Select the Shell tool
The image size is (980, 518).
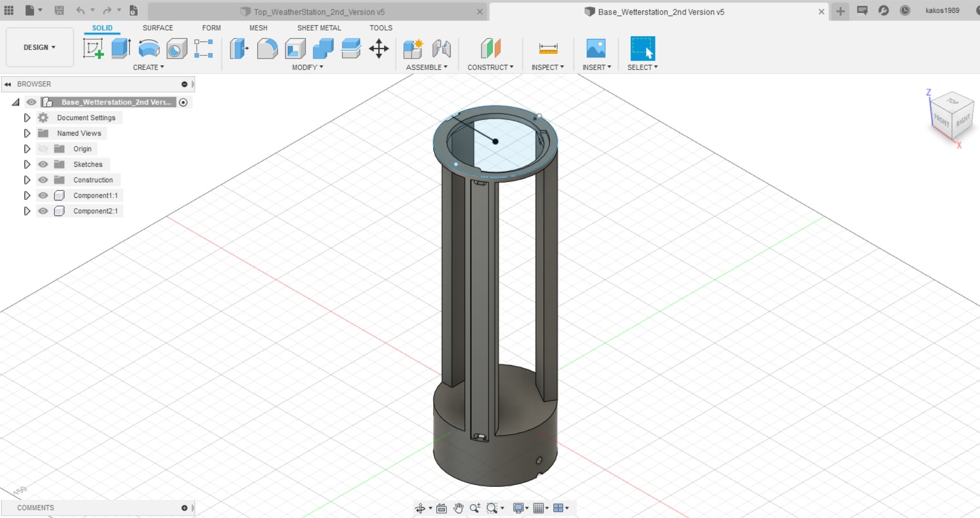click(x=295, y=49)
